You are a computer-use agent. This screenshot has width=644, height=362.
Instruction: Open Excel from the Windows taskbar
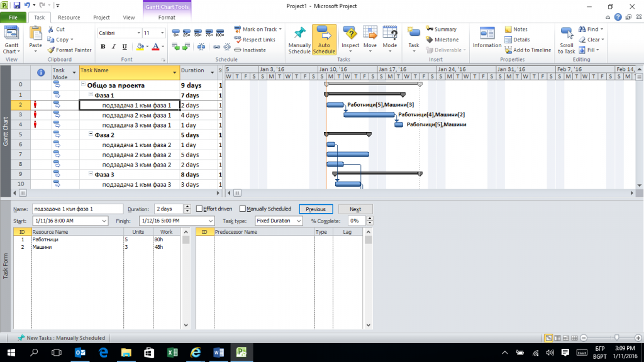(172, 352)
